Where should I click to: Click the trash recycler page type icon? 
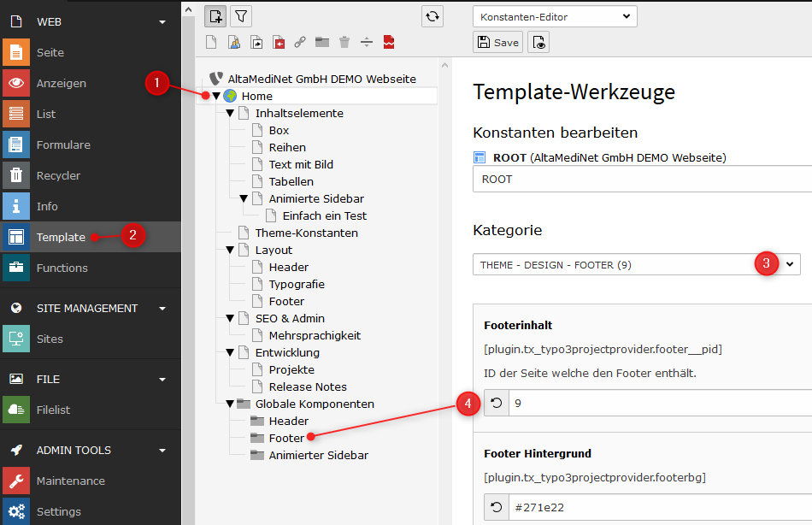coord(344,42)
